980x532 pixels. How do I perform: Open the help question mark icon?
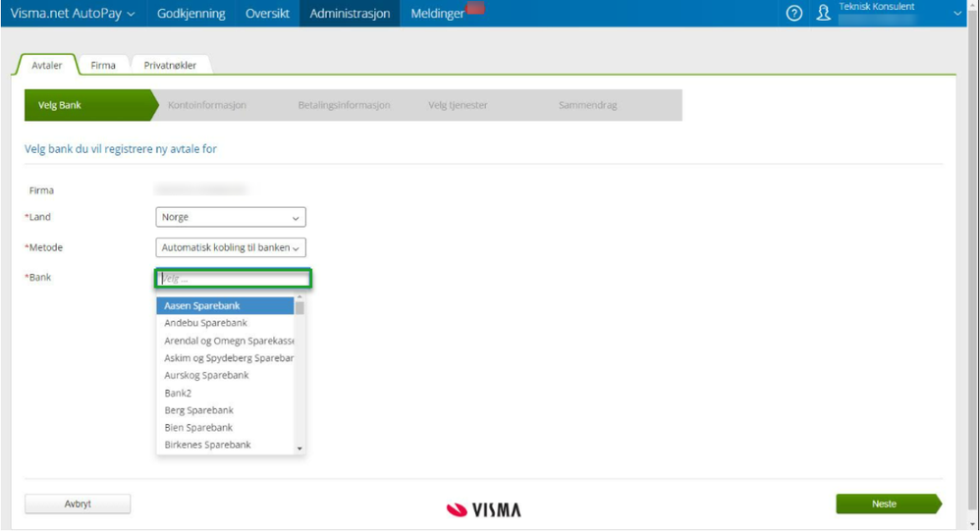pos(793,13)
